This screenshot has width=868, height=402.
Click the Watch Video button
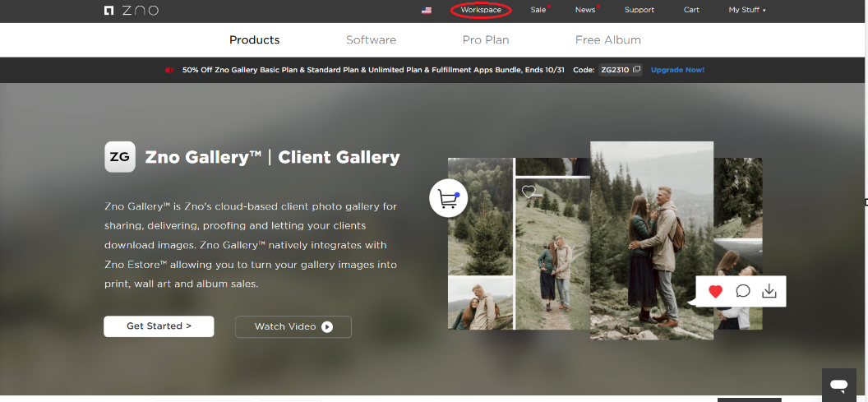click(x=293, y=326)
